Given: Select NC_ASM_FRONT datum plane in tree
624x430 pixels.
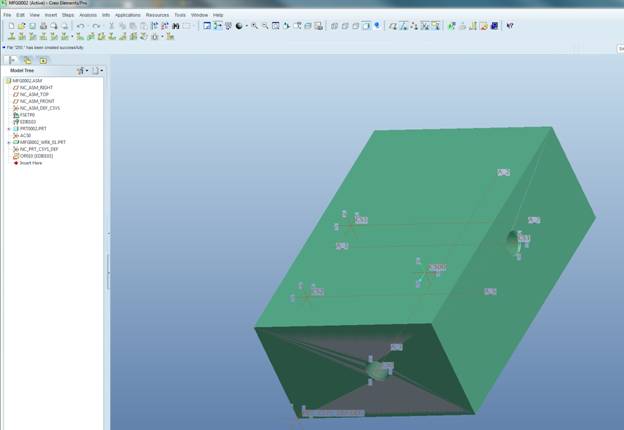Looking at the screenshot, I should click(36, 101).
